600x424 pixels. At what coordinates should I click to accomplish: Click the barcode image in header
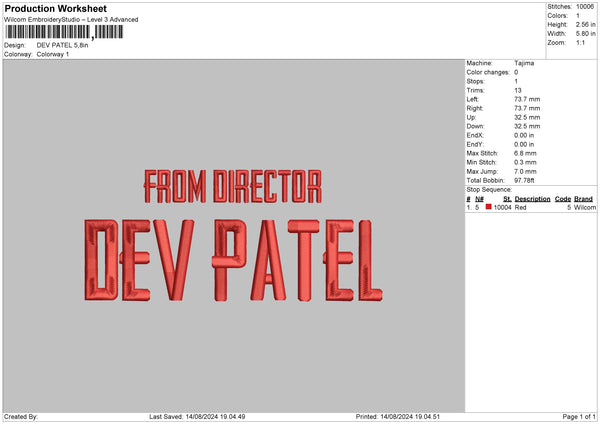pos(64,32)
